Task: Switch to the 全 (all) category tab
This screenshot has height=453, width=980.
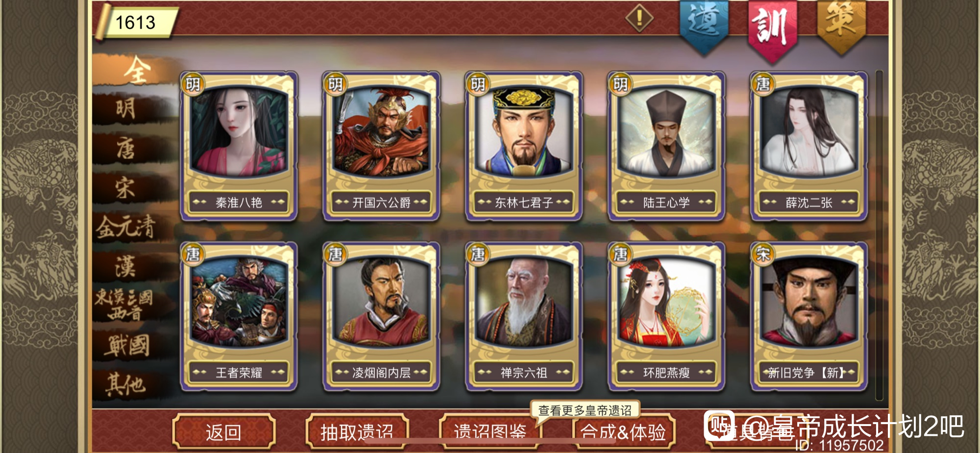Action: pyautogui.click(x=135, y=70)
